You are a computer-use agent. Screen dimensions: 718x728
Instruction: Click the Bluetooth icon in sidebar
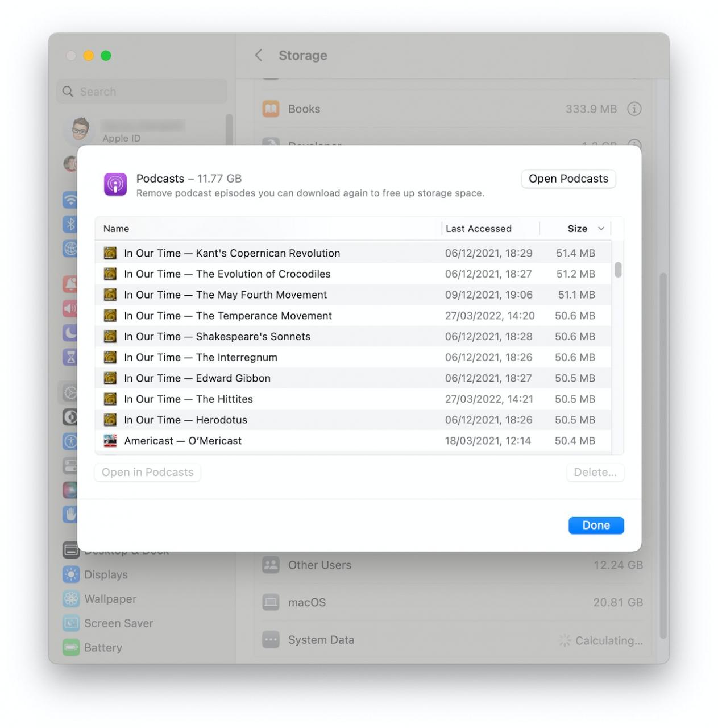70,224
